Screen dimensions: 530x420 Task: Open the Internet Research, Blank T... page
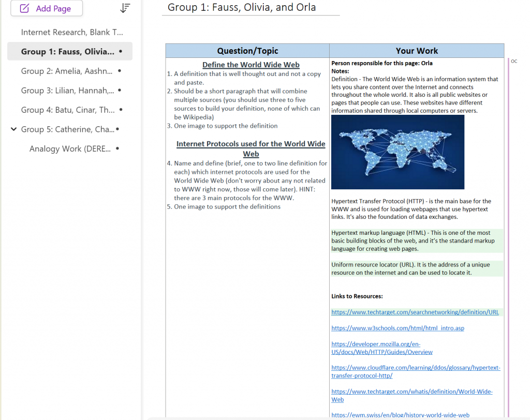click(72, 32)
